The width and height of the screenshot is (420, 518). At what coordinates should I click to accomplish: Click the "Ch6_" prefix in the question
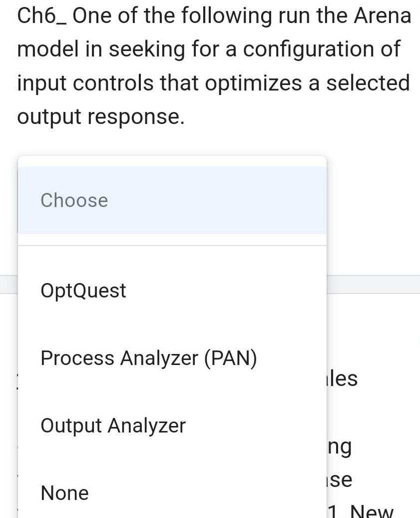[41, 16]
